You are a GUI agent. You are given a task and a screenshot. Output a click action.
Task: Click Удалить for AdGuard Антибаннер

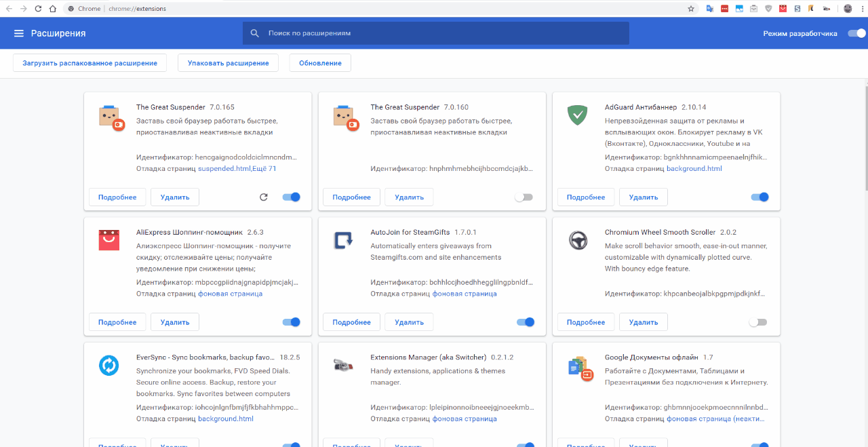[644, 197]
